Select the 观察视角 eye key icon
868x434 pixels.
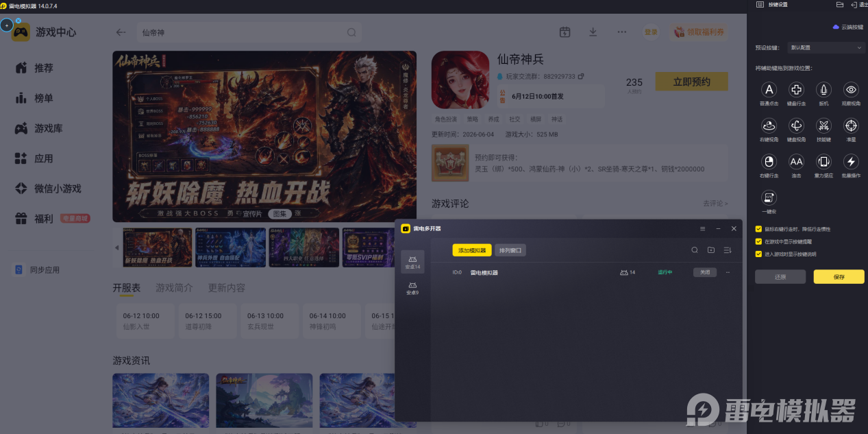click(851, 90)
